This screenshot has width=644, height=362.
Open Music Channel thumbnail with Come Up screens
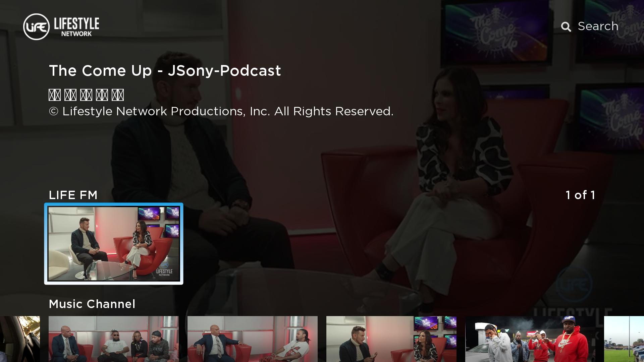391,339
